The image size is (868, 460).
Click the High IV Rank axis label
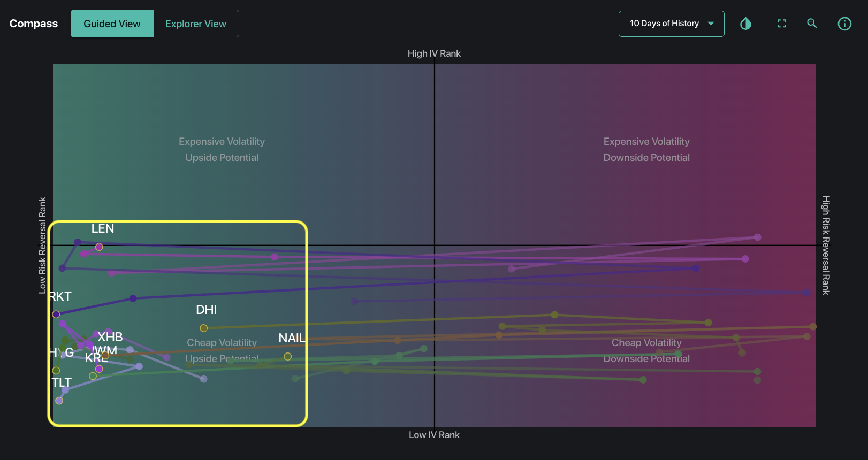coord(434,53)
